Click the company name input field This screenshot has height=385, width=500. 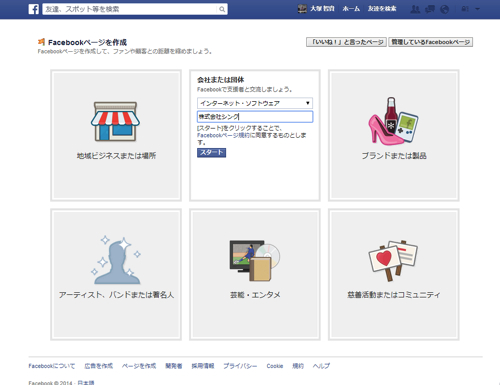point(255,117)
